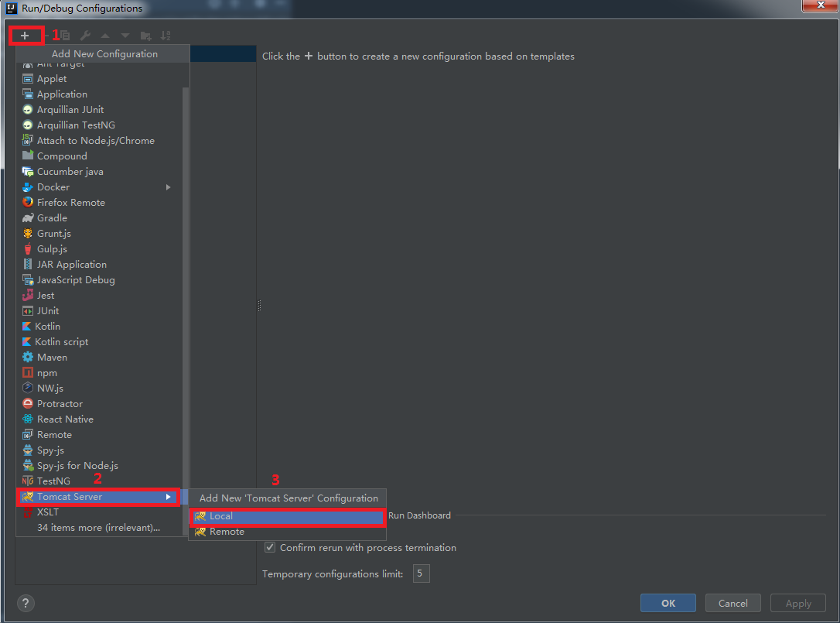The image size is (840, 623).
Task: Click the Docker whale icon
Action: (x=28, y=187)
